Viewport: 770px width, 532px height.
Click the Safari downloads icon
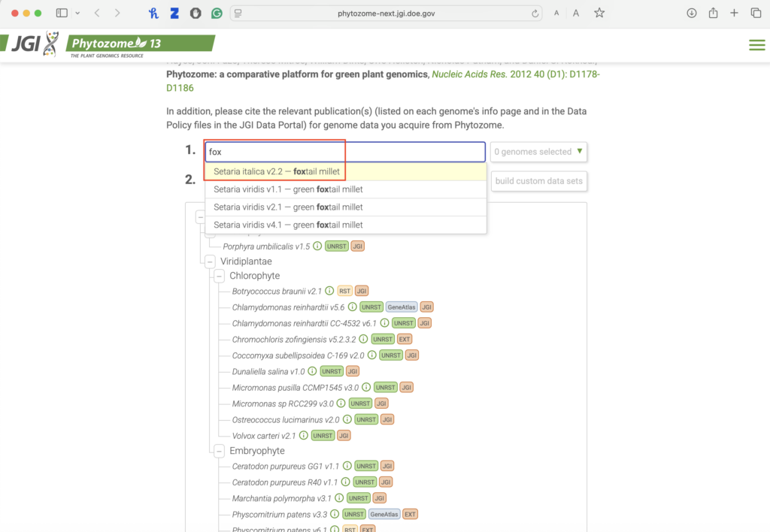click(x=692, y=14)
